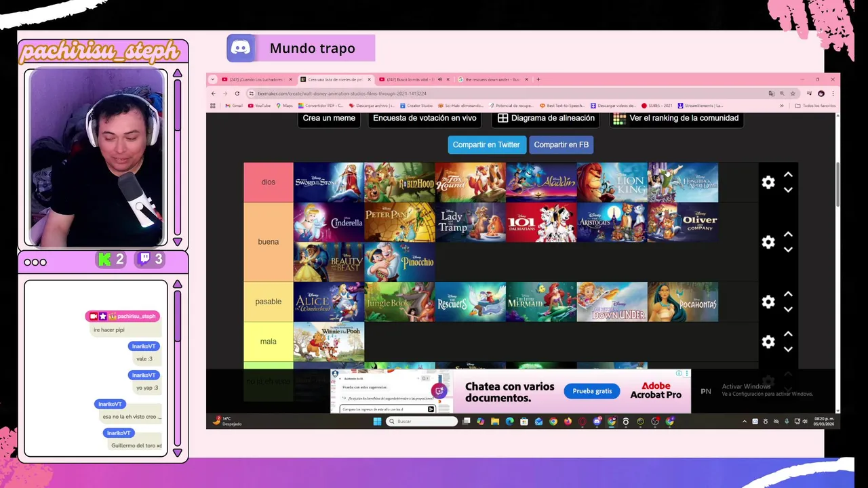Viewport: 868px width, 488px height.
Task: Select the Oliver & Company poster
Action: [x=683, y=222]
